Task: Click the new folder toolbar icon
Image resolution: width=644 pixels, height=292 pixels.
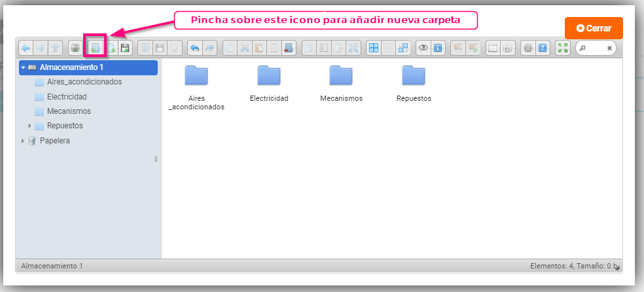Action: pyautogui.click(x=96, y=48)
